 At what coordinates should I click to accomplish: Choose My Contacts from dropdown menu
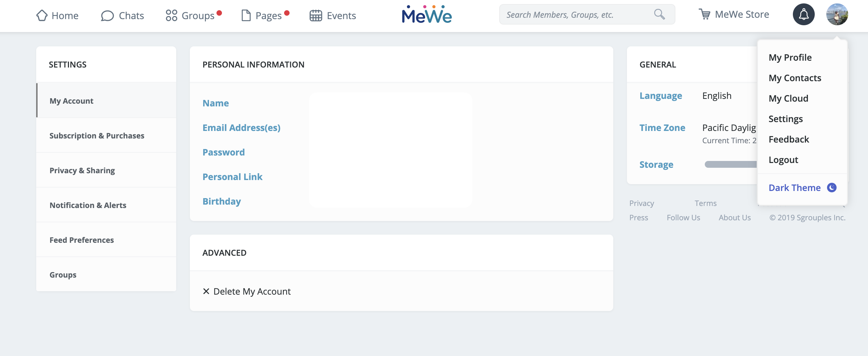pyautogui.click(x=795, y=78)
